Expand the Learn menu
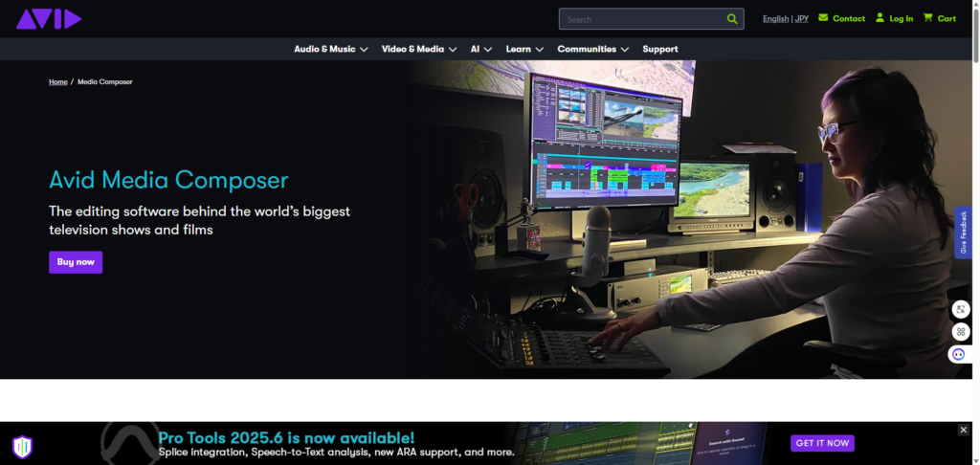Image resolution: width=980 pixels, height=465 pixels. click(524, 49)
